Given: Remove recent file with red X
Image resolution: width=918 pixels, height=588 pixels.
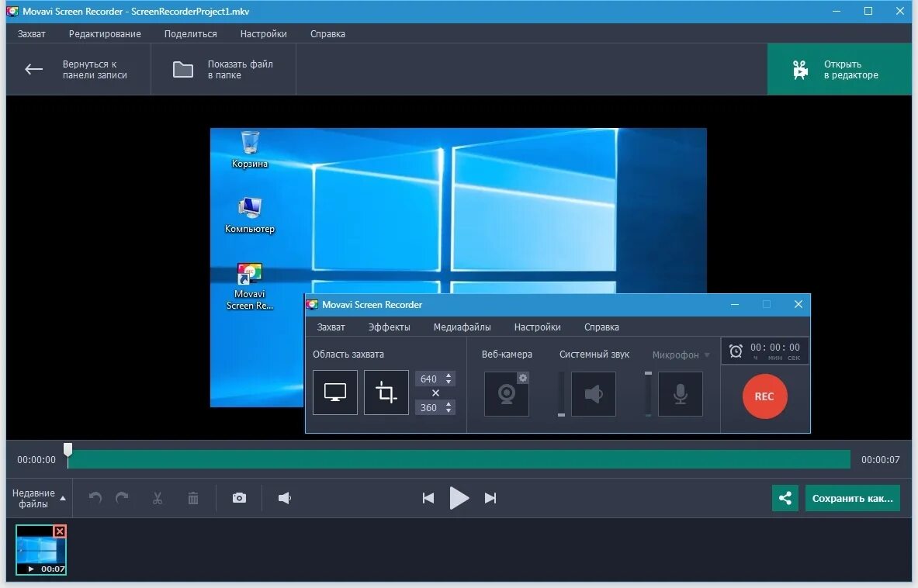Looking at the screenshot, I should click(x=60, y=531).
